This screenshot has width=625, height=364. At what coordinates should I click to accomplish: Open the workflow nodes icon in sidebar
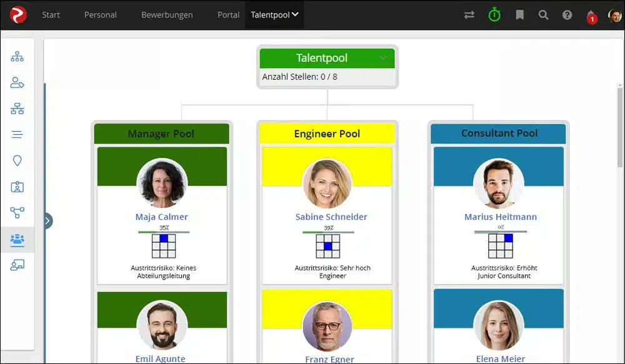click(17, 213)
